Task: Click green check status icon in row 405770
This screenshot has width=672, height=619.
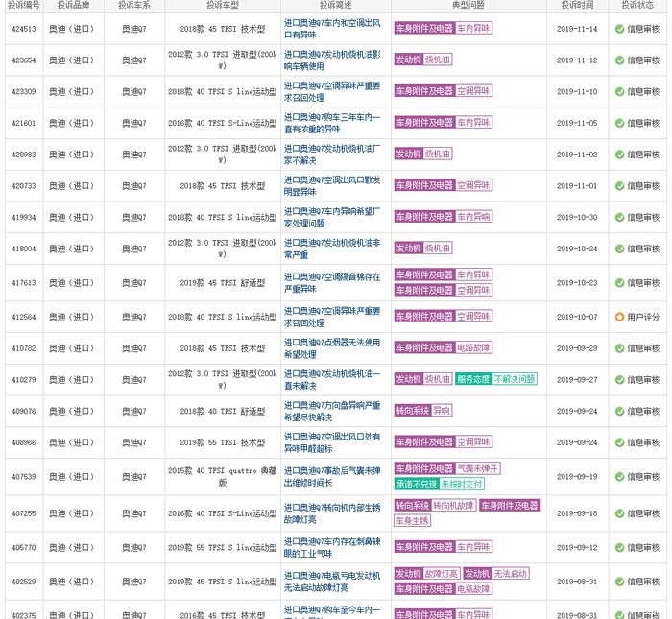Action: (x=619, y=547)
